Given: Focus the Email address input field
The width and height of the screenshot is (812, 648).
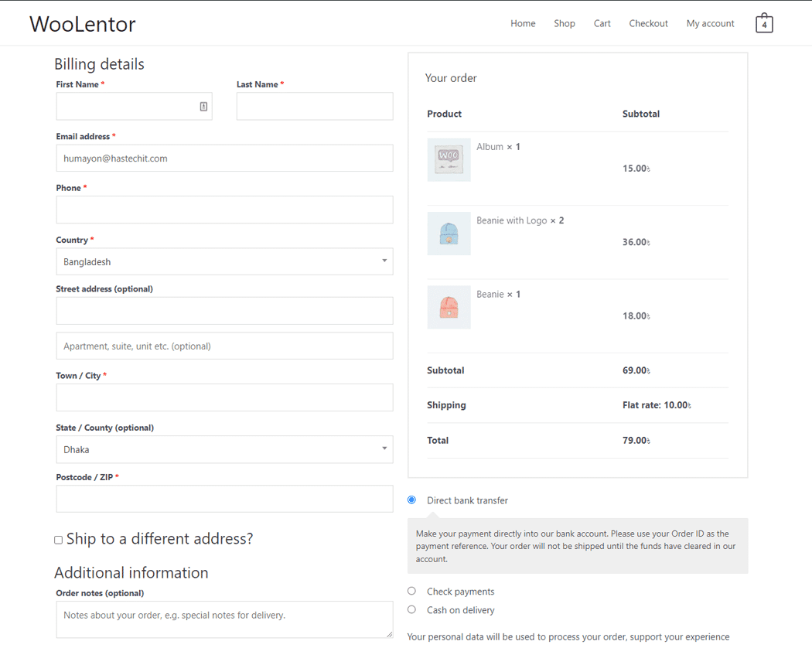Looking at the screenshot, I should (224, 159).
